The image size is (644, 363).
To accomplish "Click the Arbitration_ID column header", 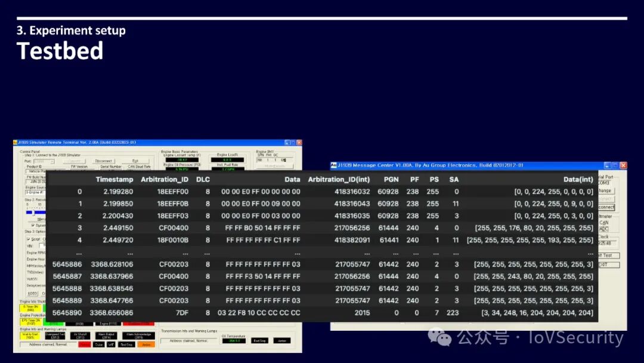I will coord(165,179).
